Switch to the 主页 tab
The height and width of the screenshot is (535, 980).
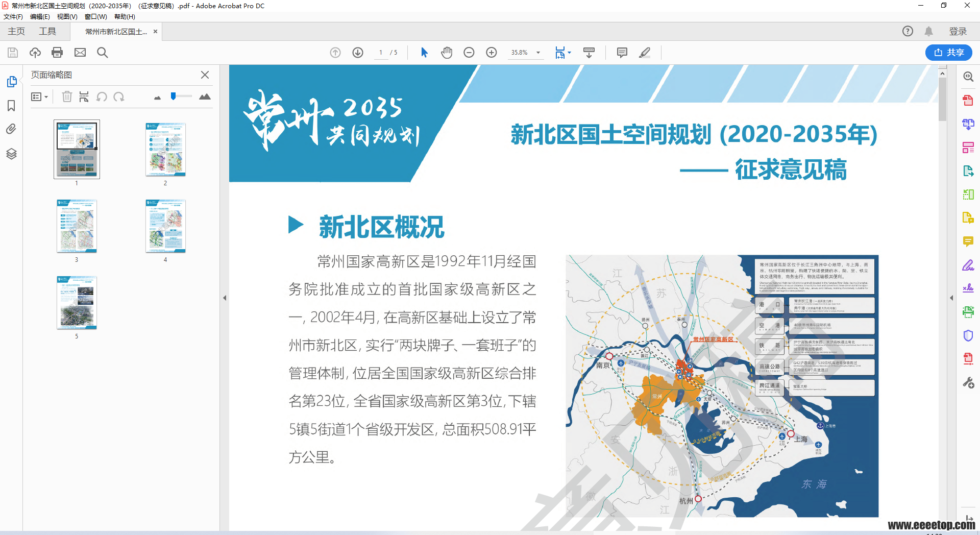(16, 32)
